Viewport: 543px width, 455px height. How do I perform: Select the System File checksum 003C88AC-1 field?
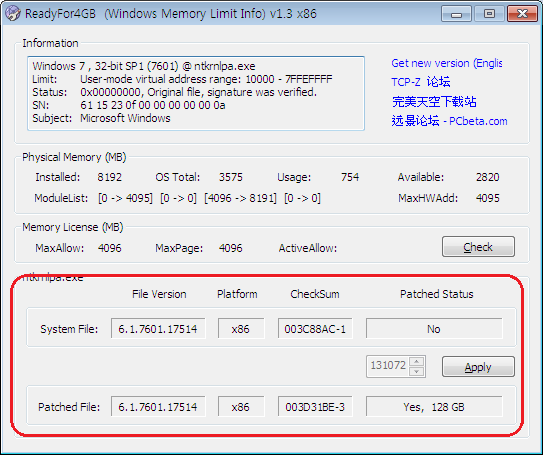[x=315, y=328]
